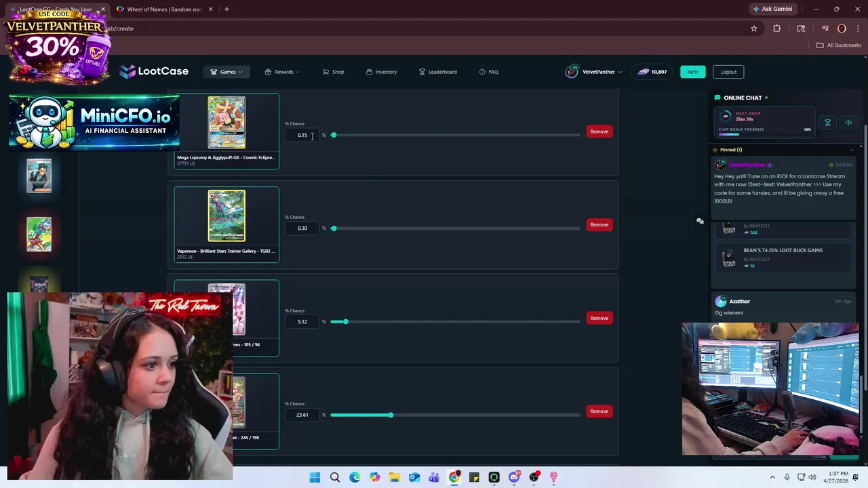The height and width of the screenshot is (488, 868).
Task: Show hidden system tray icons
Action: click(774, 477)
